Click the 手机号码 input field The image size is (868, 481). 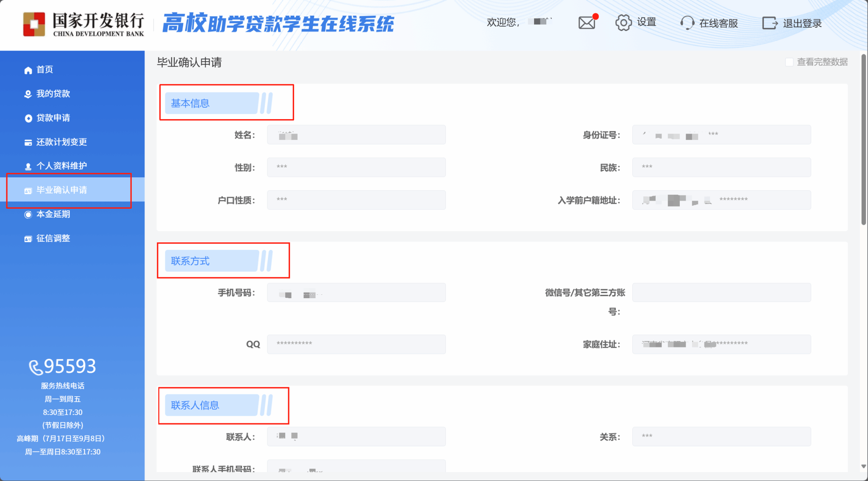coord(356,293)
